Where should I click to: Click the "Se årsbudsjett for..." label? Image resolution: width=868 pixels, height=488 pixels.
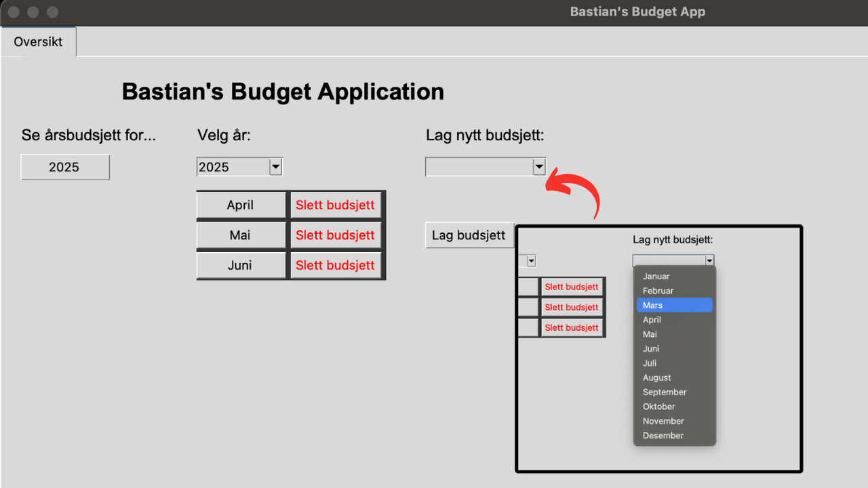click(x=89, y=135)
